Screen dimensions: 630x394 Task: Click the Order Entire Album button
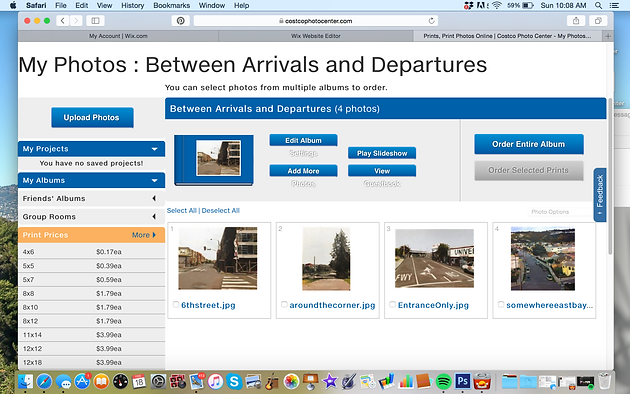click(529, 144)
